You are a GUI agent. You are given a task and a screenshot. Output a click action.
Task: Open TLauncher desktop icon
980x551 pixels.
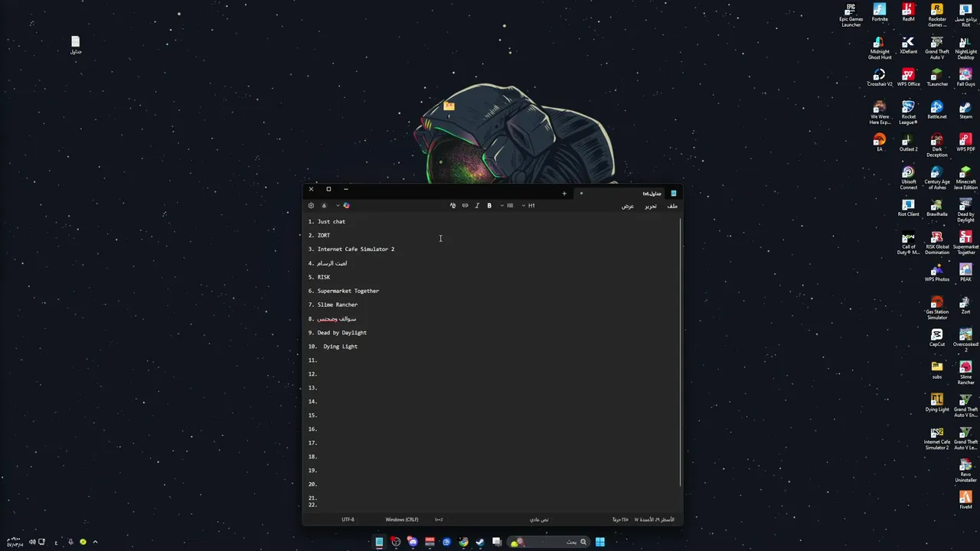937,77
